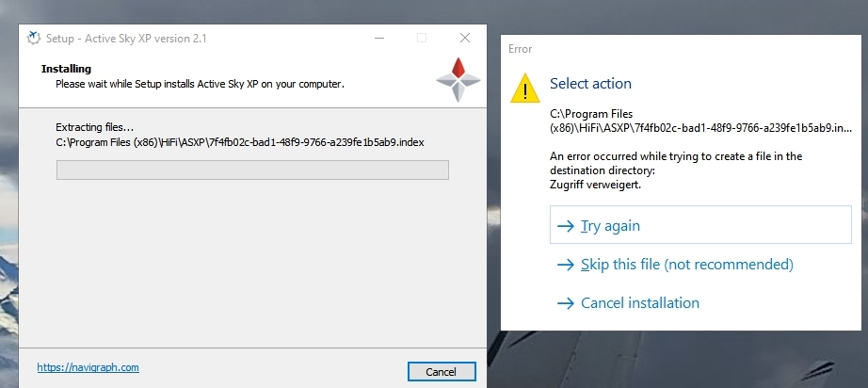
Task: Click the empty installation progress bar
Action: [252, 170]
